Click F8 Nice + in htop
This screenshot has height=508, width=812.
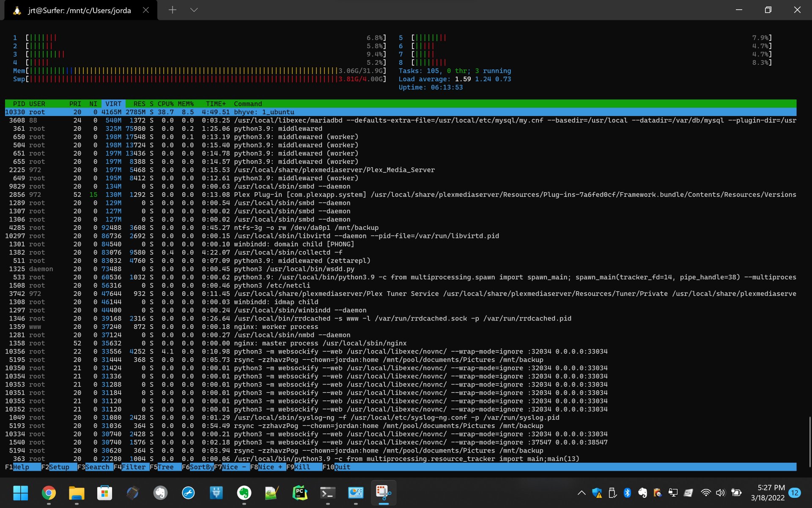[268, 467]
